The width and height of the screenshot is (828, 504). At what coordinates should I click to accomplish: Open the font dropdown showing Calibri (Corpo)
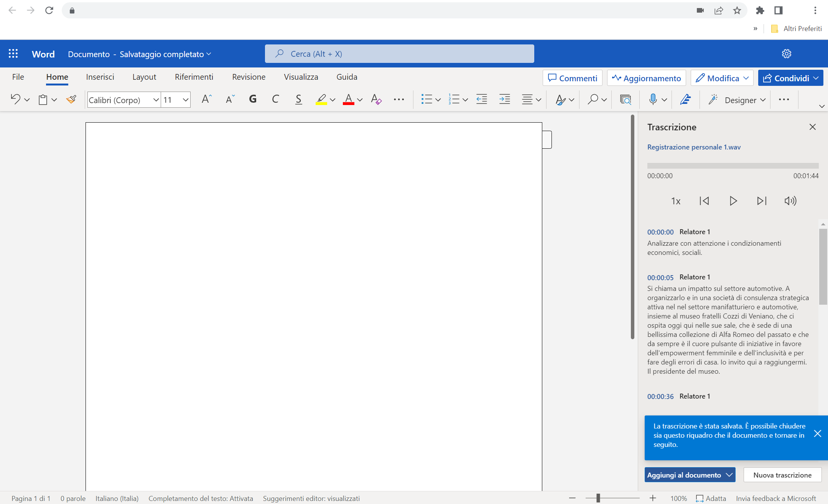click(x=155, y=100)
